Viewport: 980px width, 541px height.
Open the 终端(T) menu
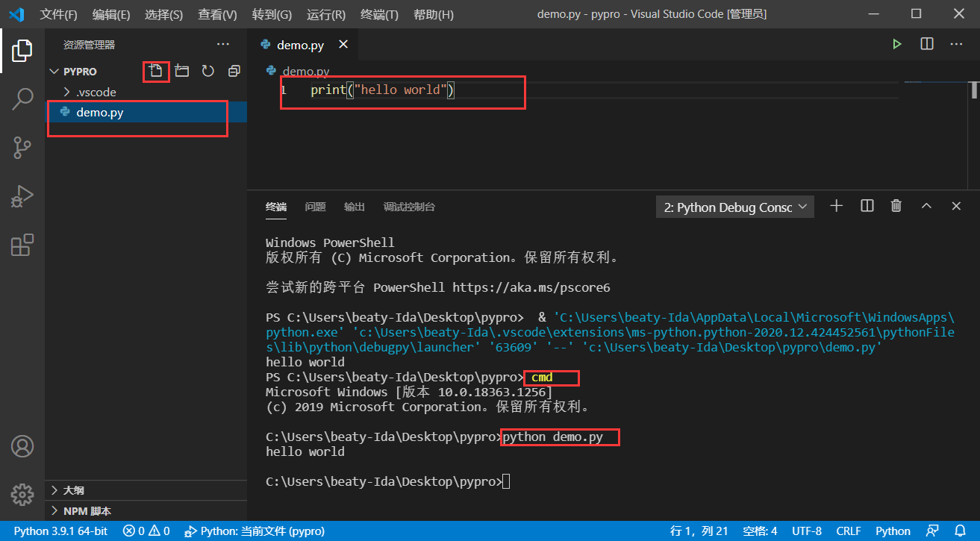pyautogui.click(x=379, y=15)
